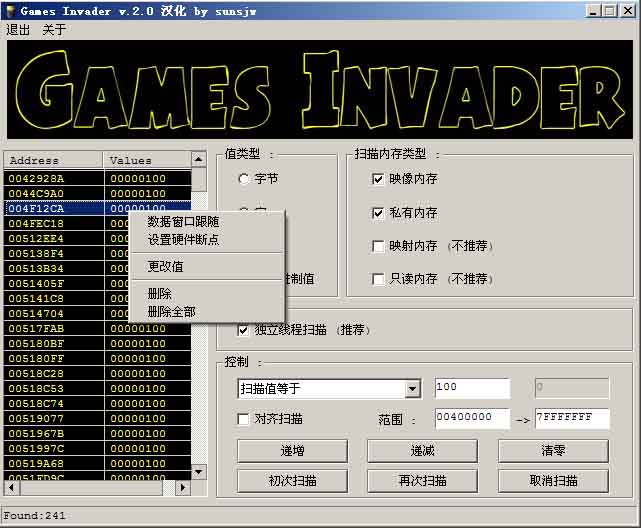Image resolution: width=641 pixels, height=528 pixels.
Task: Click the 取消扫描 button
Action: (553, 481)
